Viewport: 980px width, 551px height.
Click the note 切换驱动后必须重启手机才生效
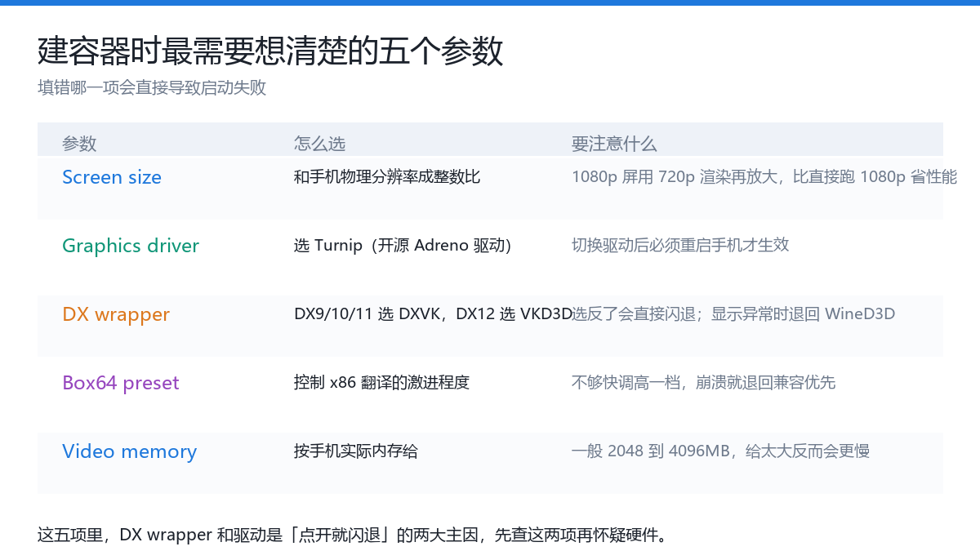[680, 245]
